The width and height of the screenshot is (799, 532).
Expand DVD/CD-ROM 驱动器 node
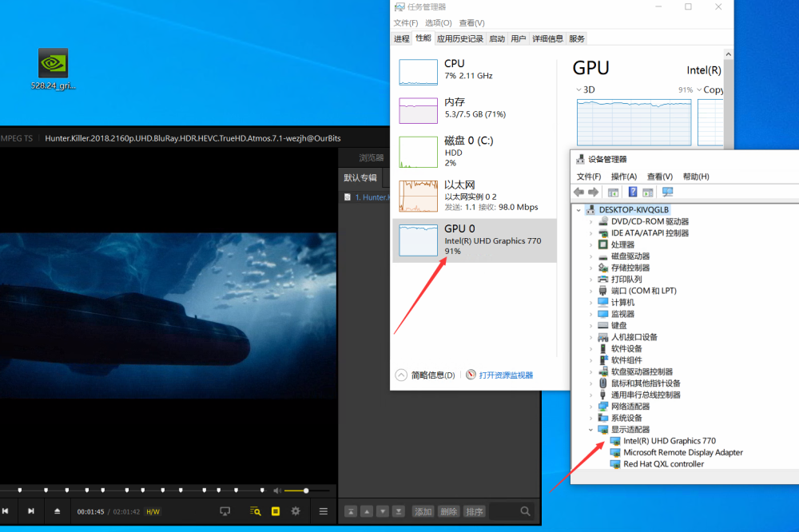point(590,222)
